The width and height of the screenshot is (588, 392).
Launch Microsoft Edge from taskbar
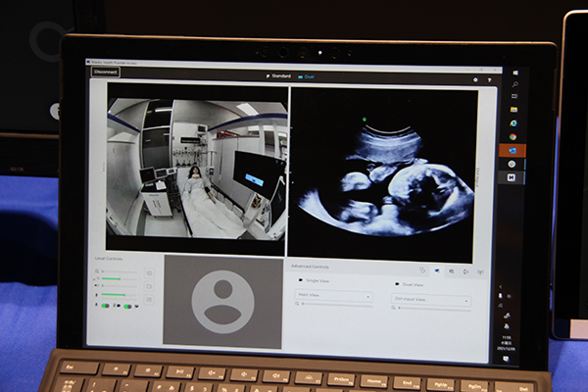point(513,123)
